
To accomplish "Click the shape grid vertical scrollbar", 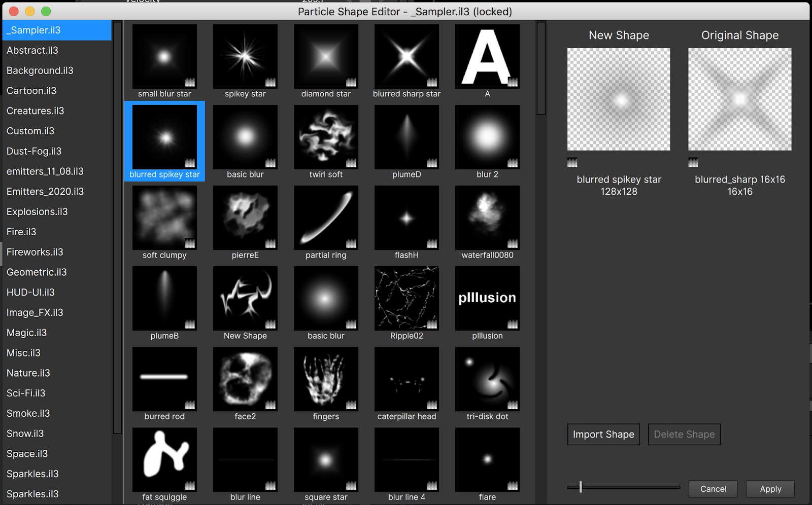I will [541, 68].
